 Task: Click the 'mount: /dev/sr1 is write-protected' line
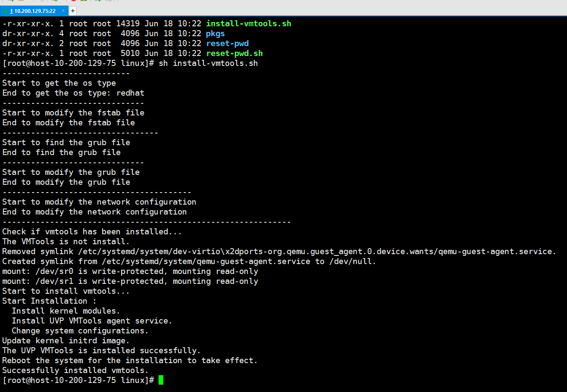(x=130, y=281)
